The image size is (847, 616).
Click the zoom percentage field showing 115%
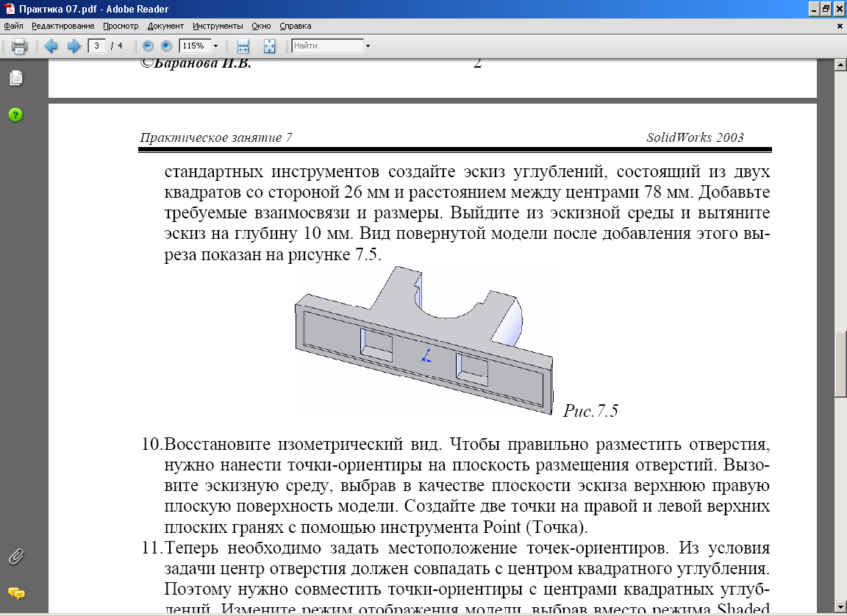click(x=194, y=46)
